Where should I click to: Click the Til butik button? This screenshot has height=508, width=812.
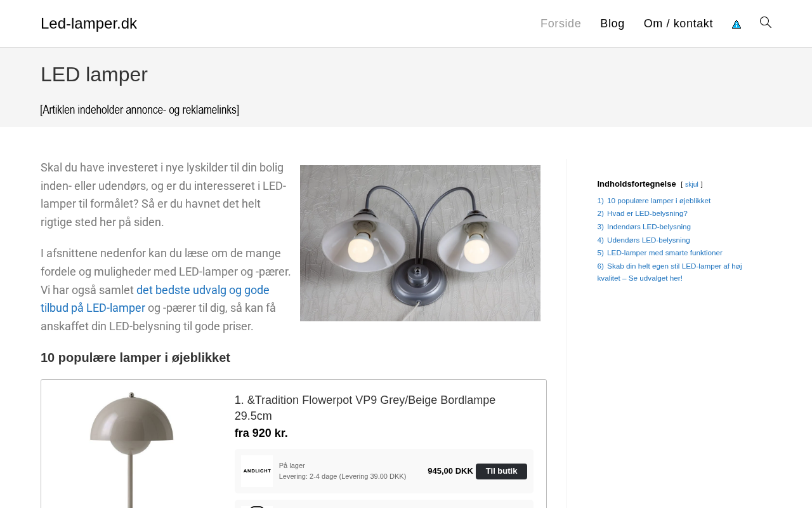[501, 471]
